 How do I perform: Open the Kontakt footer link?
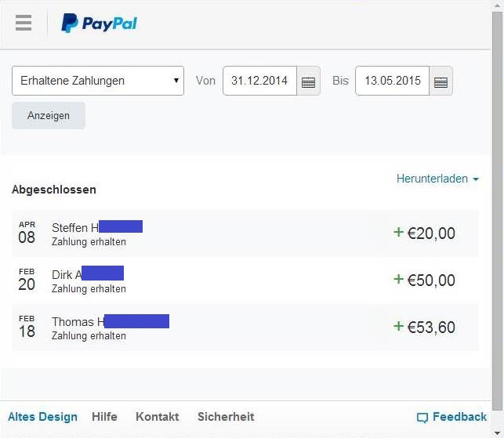point(157,417)
